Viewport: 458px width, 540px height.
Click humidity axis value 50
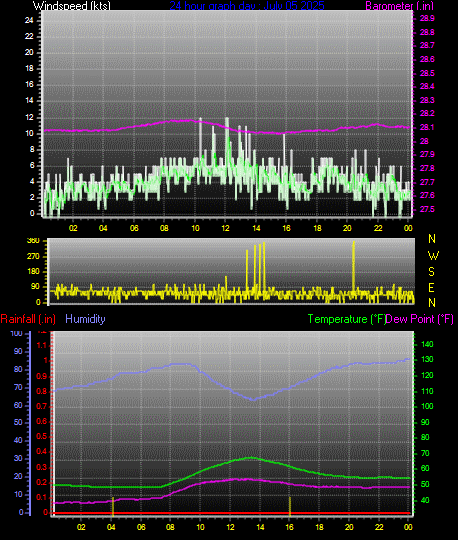(18, 422)
